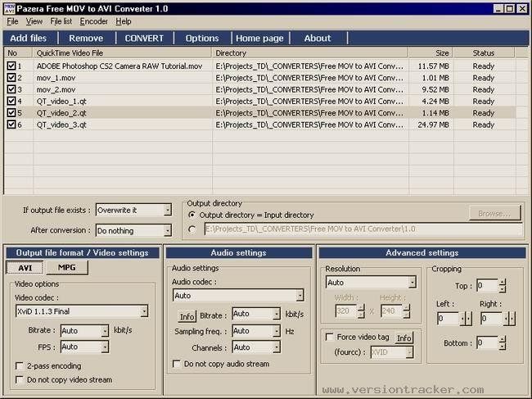Enable Force video tag checkbox
Viewport: 532px width, 399px height.
[x=329, y=337]
